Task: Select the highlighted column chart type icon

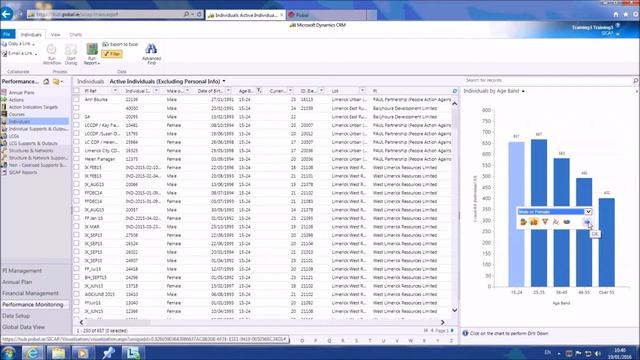Action: click(534, 222)
